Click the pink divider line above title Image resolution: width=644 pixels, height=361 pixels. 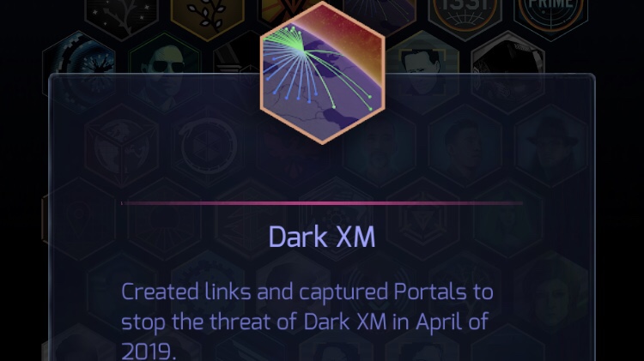click(322, 203)
